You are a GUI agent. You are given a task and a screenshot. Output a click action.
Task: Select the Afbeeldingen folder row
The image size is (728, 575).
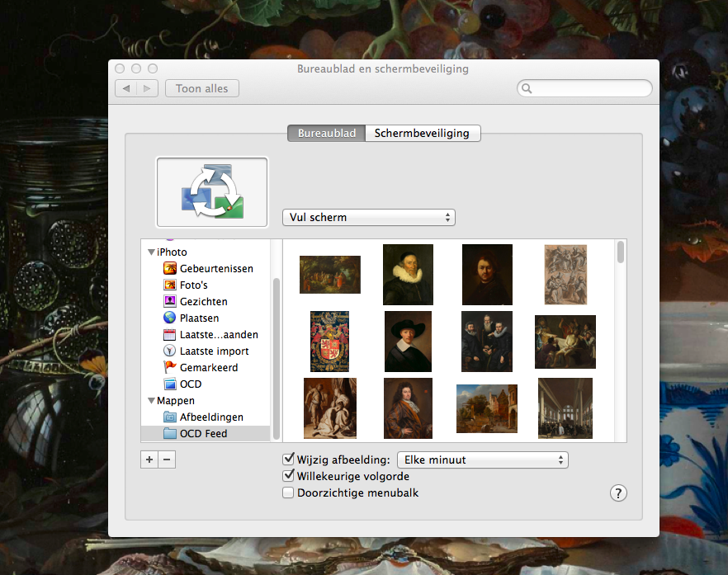click(x=206, y=417)
